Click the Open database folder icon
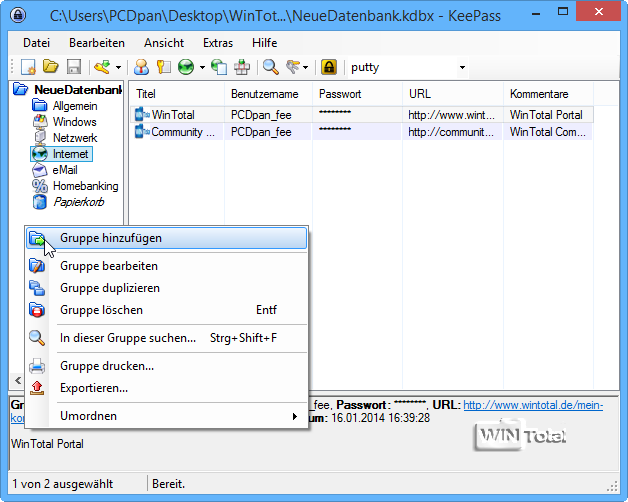The image size is (628, 502). [x=51, y=67]
